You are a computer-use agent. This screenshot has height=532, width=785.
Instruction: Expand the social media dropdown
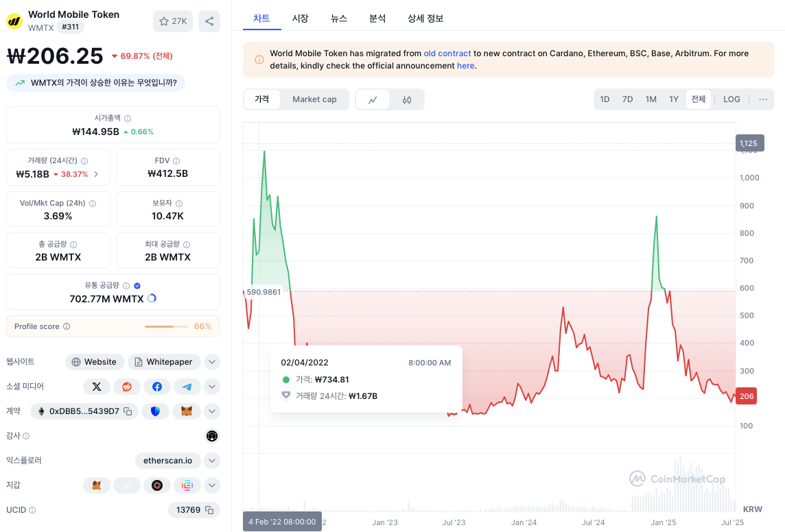click(212, 387)
